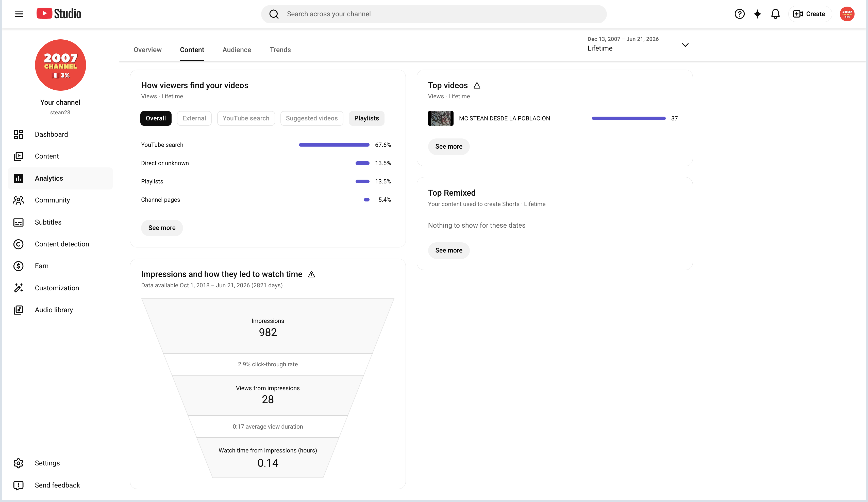Click the Dashboard sidebar icon
Viewport: 868px width, 502px height.
[18, 134]
